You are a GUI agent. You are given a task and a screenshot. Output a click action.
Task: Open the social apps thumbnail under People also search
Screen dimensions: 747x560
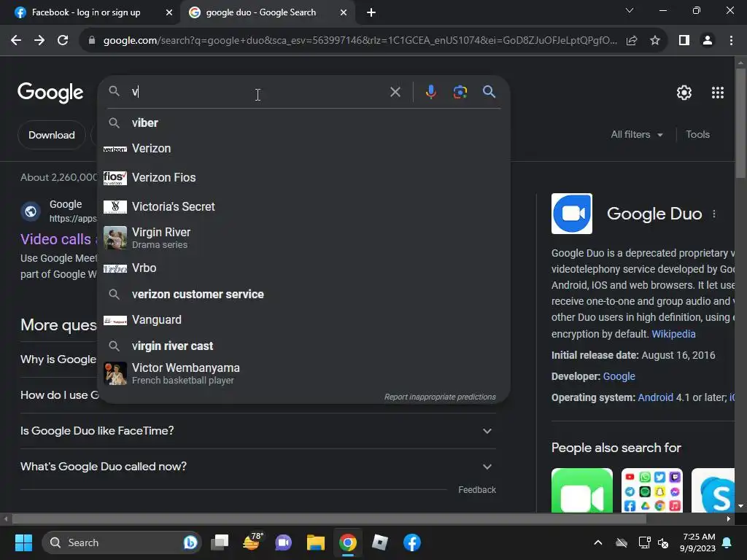pos(651,491)
